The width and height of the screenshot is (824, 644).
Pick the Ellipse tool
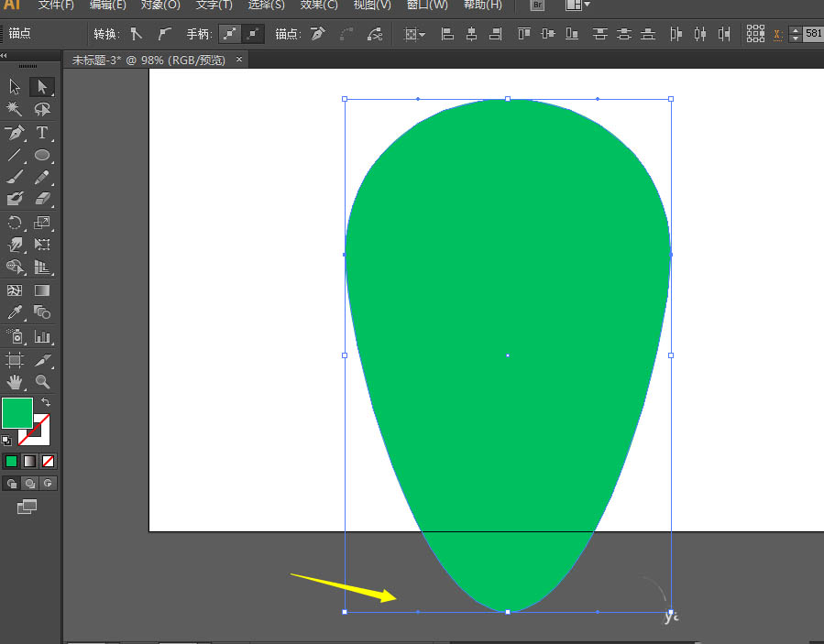pos(42,155)
